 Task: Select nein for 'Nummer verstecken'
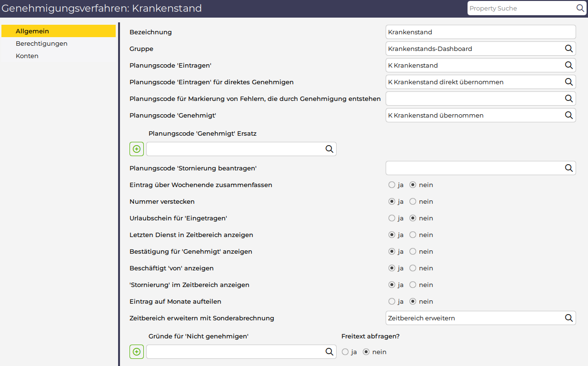click(x=413, y=201)
